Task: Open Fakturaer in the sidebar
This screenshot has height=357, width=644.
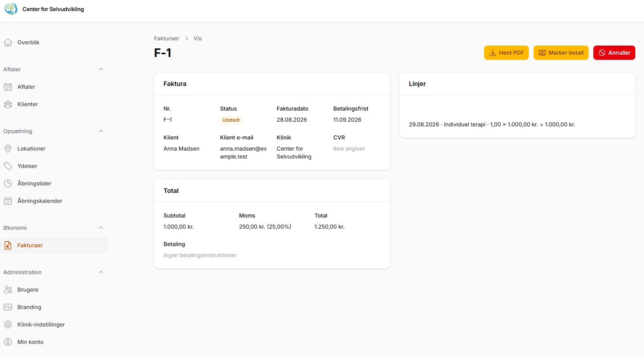Action: [x=54, y=245]
